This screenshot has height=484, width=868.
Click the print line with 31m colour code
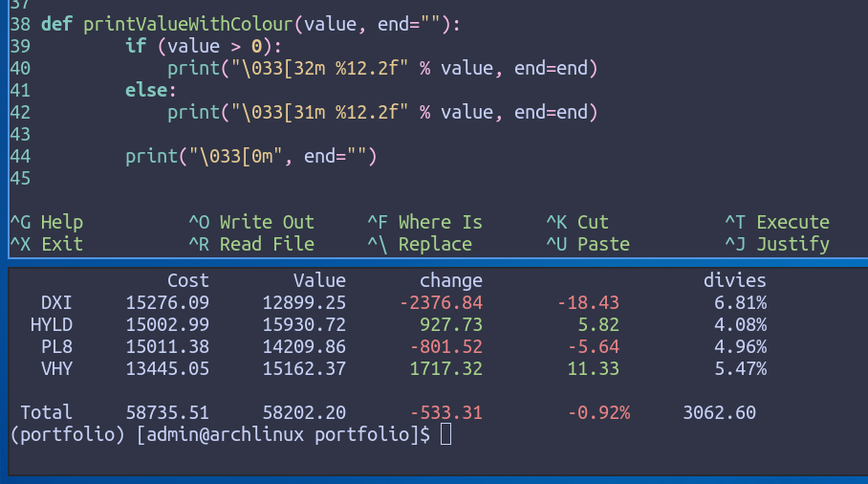coord(383,113)
